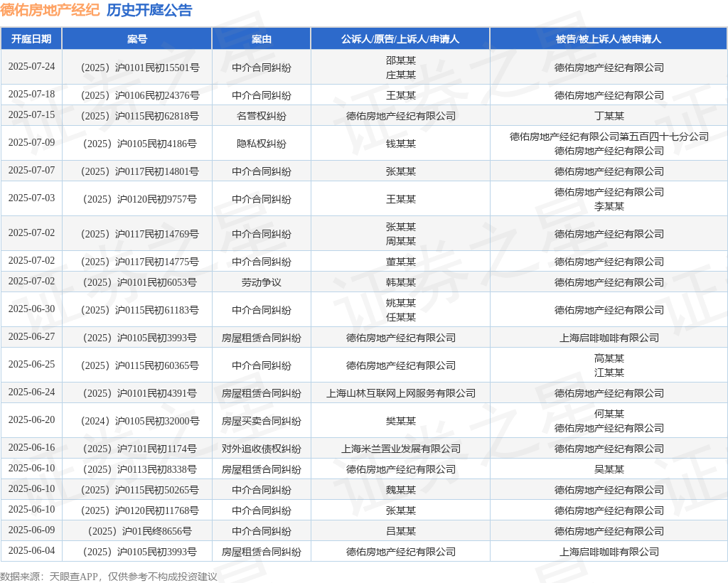
Task: Click the 历史开庭公告 heading
Action: [149, 10]
